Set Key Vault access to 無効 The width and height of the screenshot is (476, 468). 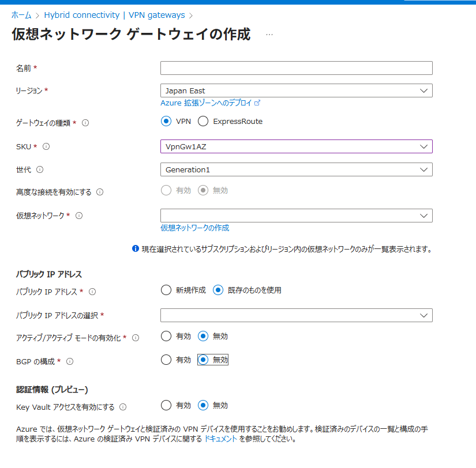click(x=203, y=405)
